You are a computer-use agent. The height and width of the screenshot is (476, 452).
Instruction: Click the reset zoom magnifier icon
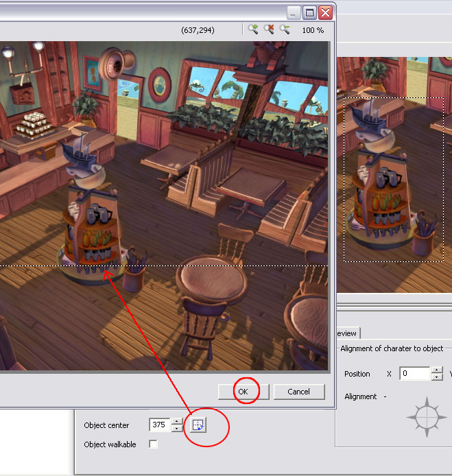coord(269,29)
